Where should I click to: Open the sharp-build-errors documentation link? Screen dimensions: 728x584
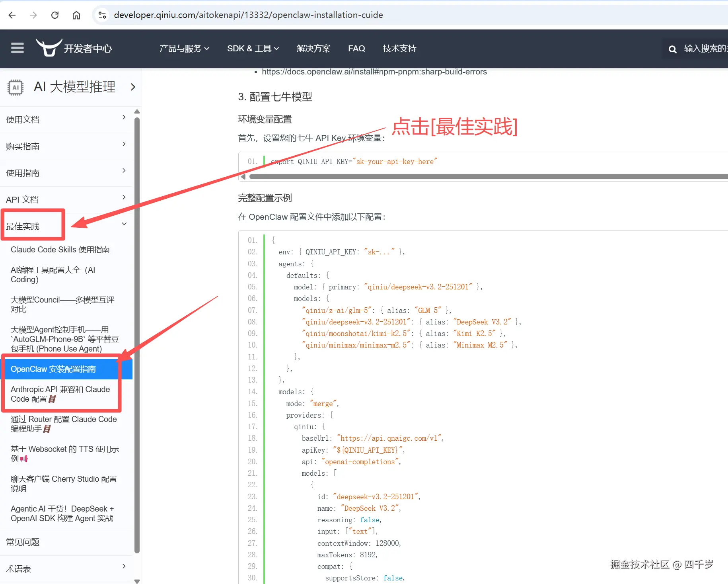tap(374, 72)
